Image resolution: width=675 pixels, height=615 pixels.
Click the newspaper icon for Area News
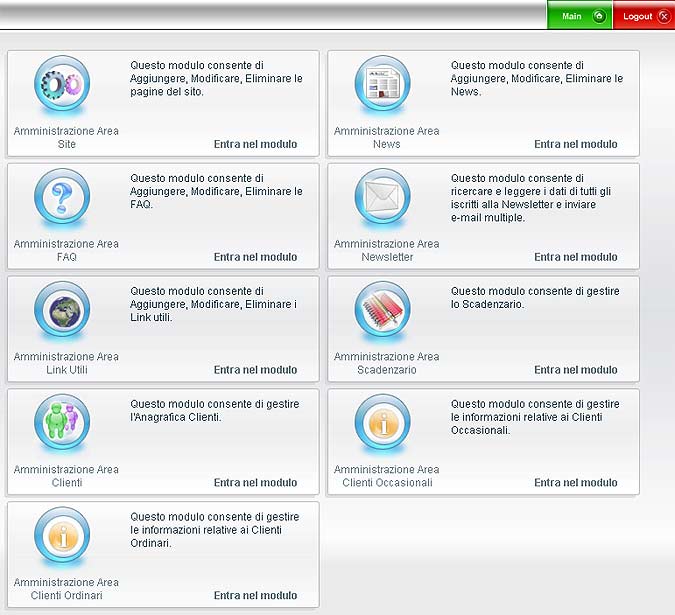click(x=382, y=83)
